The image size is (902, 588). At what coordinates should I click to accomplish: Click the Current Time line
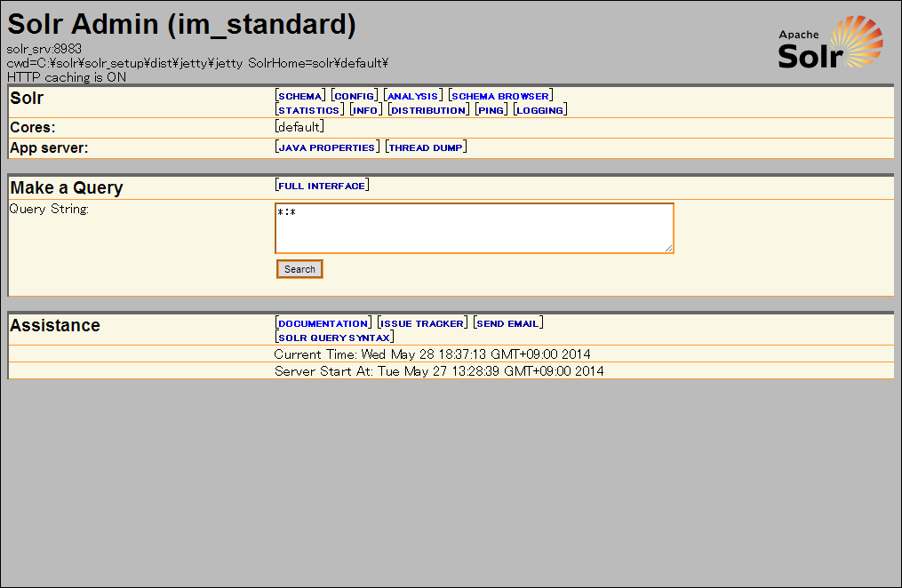432,354
